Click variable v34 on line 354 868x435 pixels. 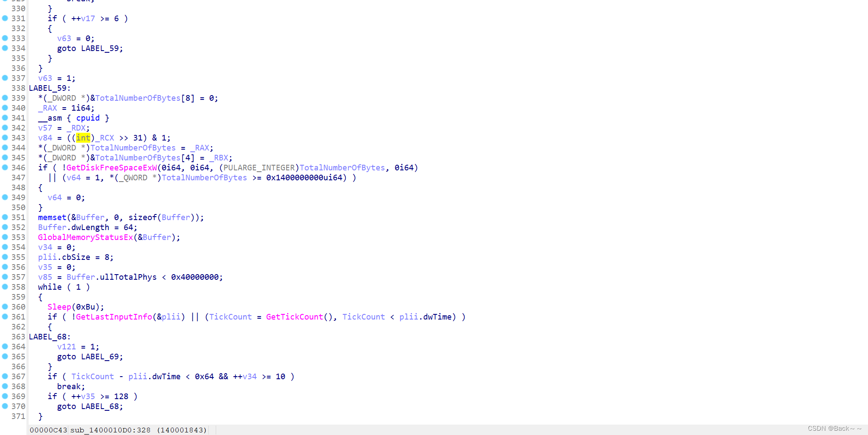point(45,247)
